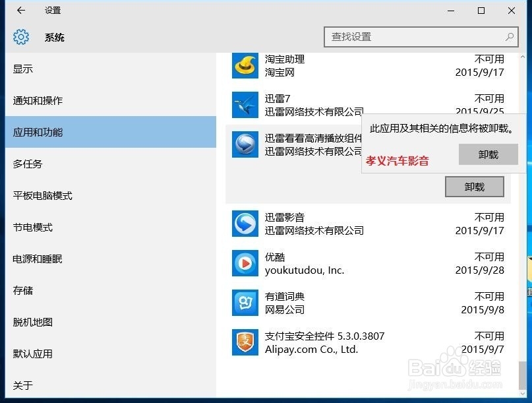Click the system settings gear icon
The height and width of the screenshot is (403, 532).
click(21, 37)
